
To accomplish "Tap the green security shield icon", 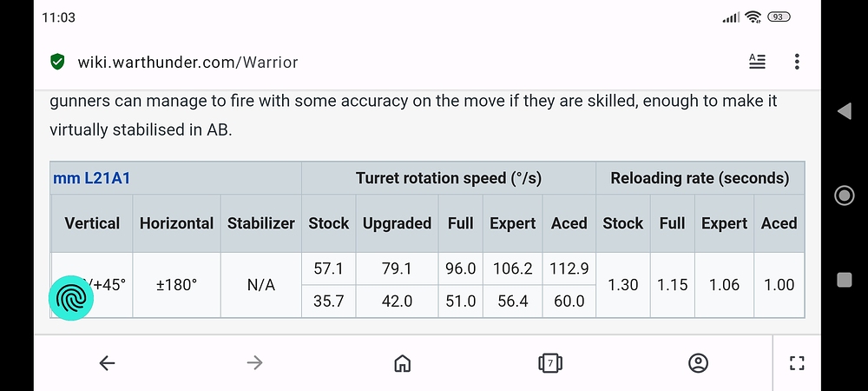I will pos(57,62).
